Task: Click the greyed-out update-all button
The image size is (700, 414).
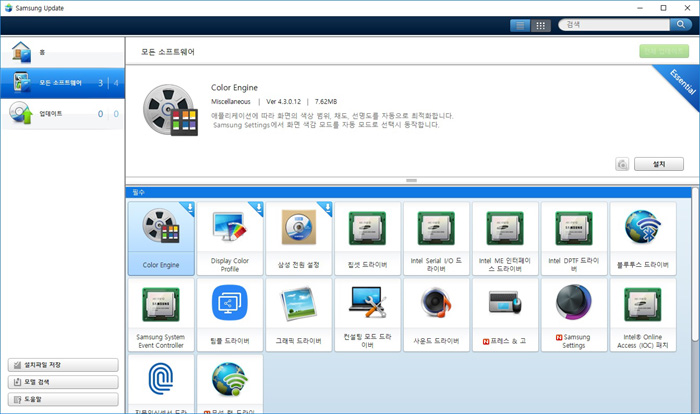Action: (664, 51)
